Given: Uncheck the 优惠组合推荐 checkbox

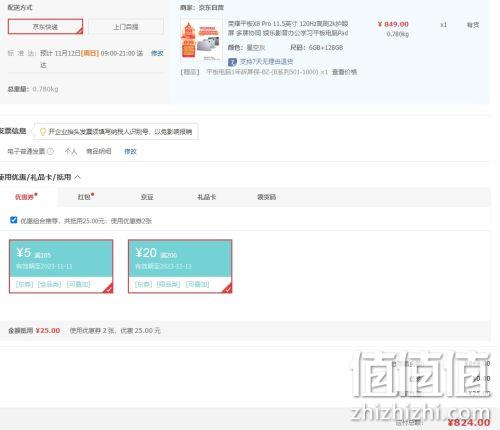Looking at the screenshot, I should (x=13, y=220).
